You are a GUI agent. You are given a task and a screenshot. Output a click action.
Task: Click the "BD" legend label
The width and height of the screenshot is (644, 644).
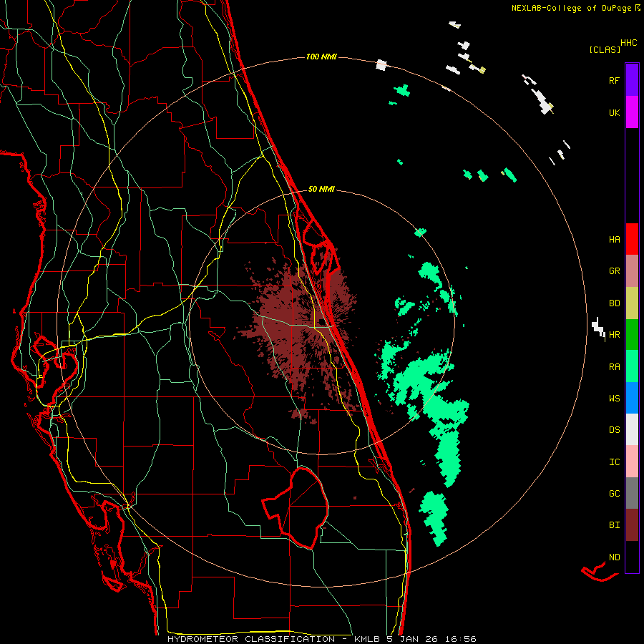[x=614, y=303]
